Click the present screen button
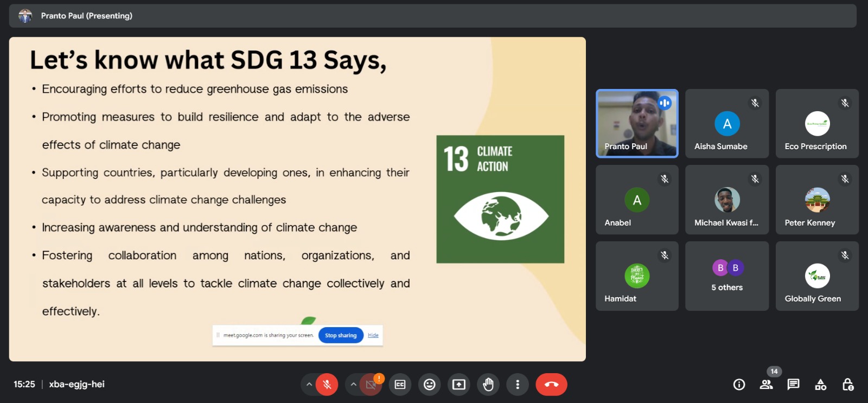 (x=459, y=385)
